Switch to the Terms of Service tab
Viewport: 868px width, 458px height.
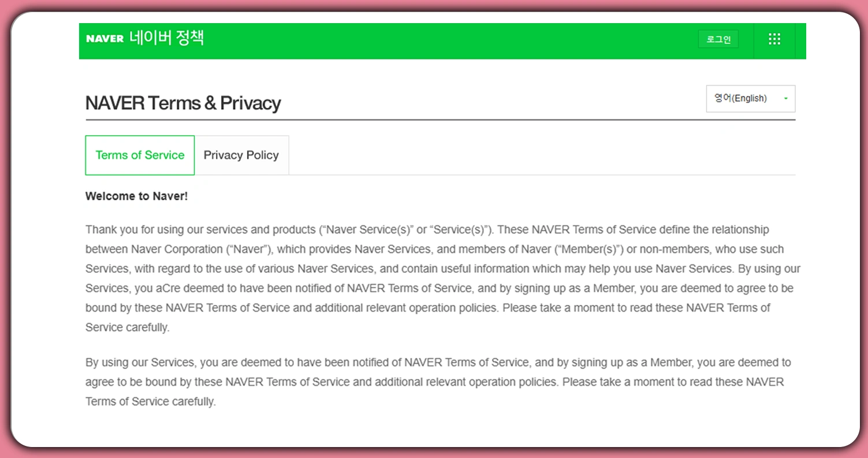[140, 155]
